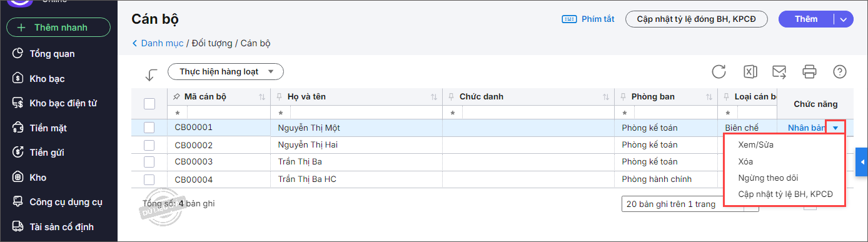The image size is (868, 242).
Task: Click the Thêm nhanh button
Action: tap(58, 28)
